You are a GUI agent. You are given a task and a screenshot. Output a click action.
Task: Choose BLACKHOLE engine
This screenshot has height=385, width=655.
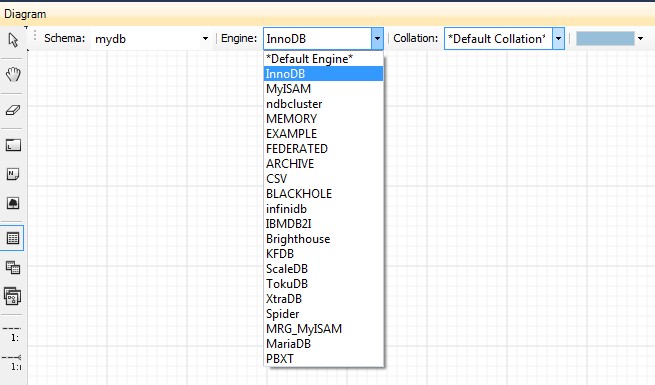(x=324, y=194)
